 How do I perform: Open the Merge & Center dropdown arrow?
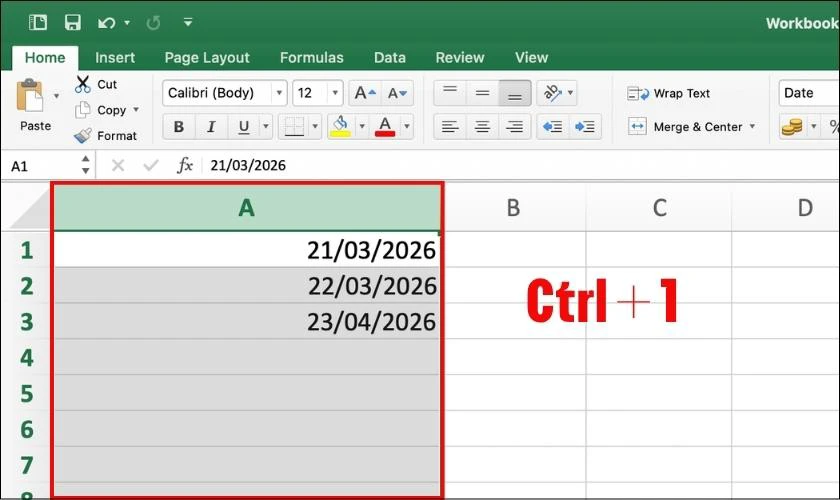[x=752, y=126]
